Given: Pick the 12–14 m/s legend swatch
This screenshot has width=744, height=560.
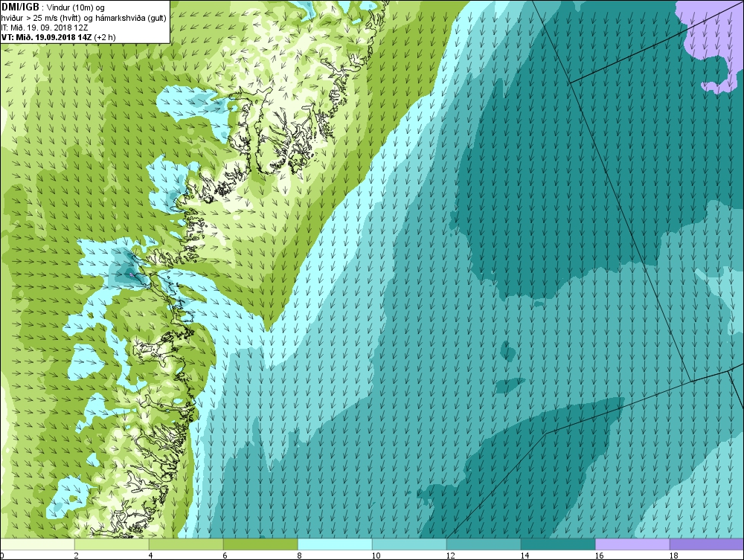Looking at the screenshot, I should coord(484,544).
